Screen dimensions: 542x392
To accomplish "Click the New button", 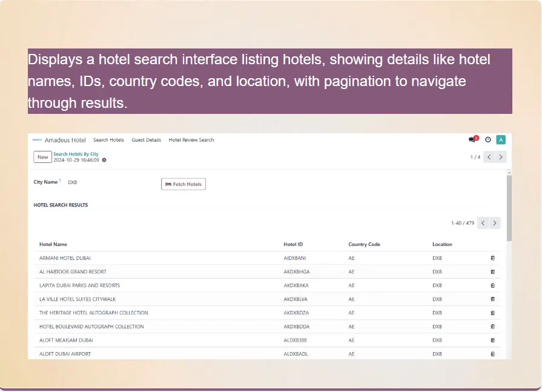I will 42,157.
